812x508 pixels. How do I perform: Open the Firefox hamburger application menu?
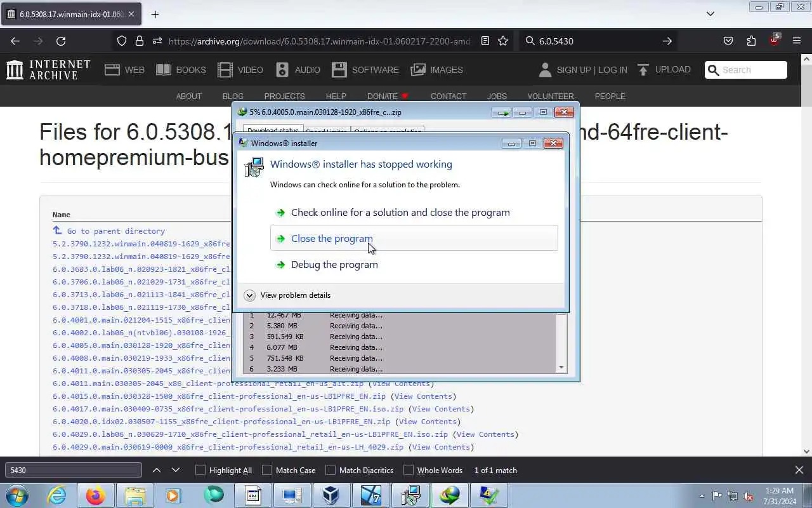click(x=797, y=41)
